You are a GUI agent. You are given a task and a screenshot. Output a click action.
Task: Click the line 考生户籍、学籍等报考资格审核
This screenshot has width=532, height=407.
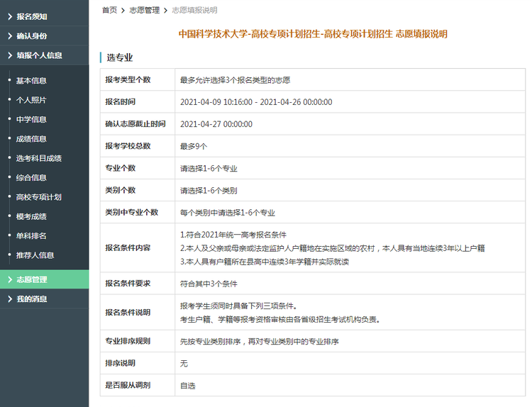pos(280,320)
